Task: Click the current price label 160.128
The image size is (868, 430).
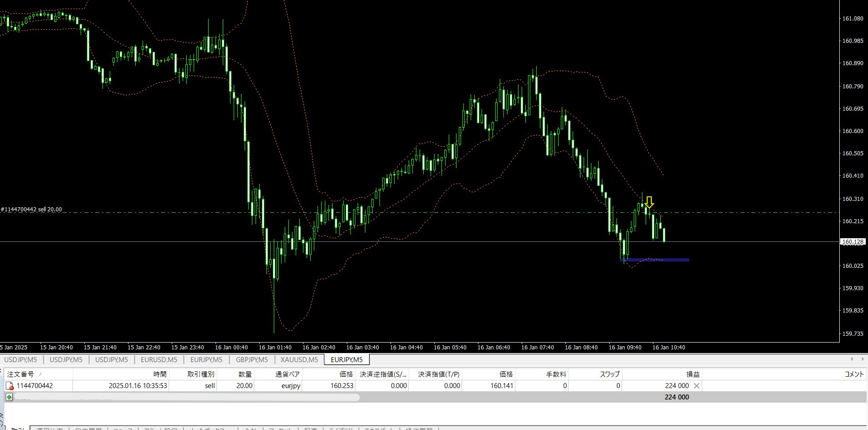Action: click(853, 242)
